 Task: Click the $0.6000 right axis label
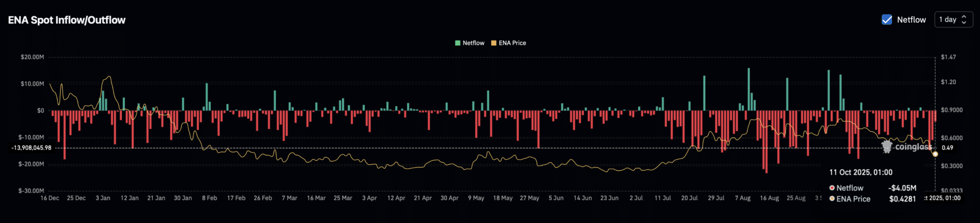tap(951, 138)
